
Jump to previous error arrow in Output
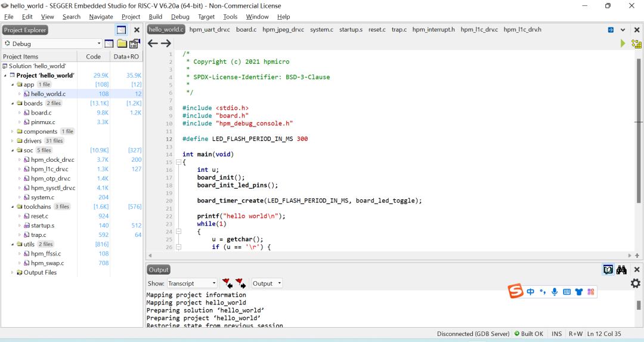[227, 284]
